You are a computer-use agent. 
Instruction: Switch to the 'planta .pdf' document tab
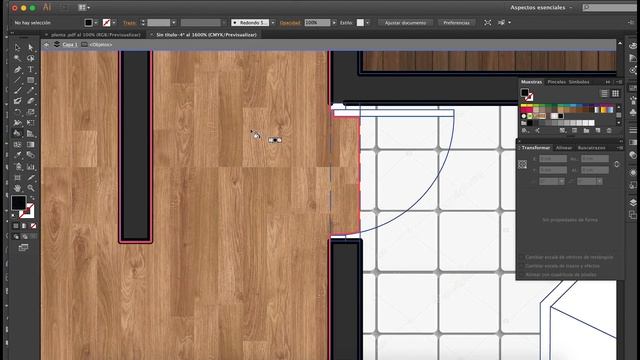pos(96,35)
